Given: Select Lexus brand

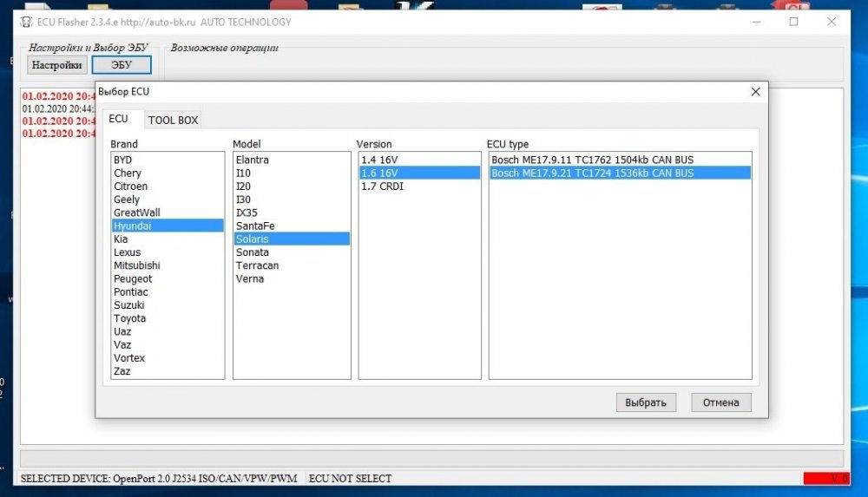Looking at the screenshot, I should [168, 252].
